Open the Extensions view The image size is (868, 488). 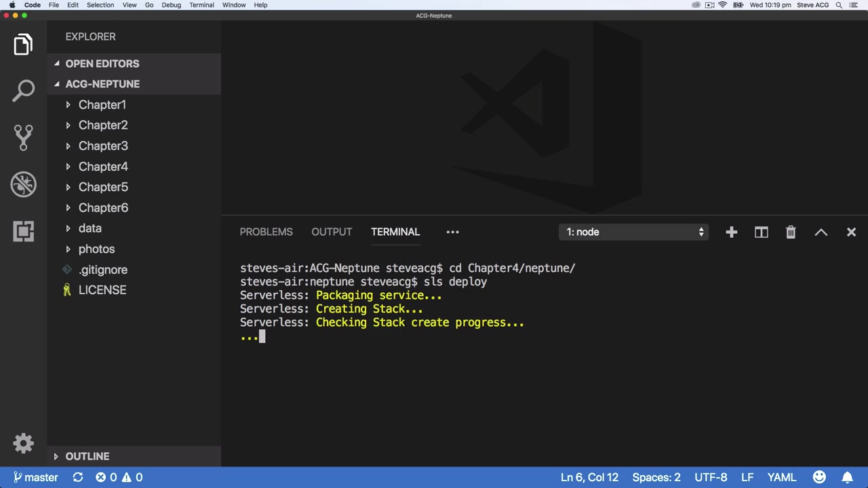(x=23, y=231)
